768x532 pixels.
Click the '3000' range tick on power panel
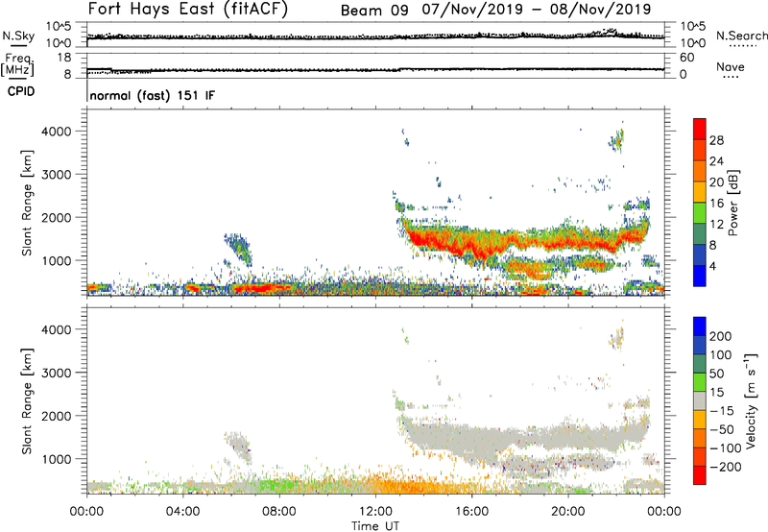point(56,175)
